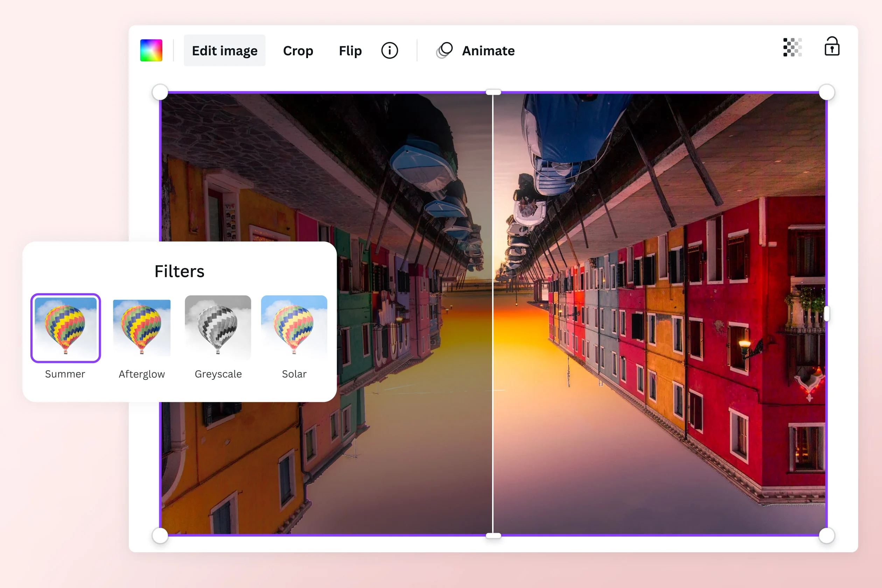Select the color gradient icon

(x=152, y=50)
